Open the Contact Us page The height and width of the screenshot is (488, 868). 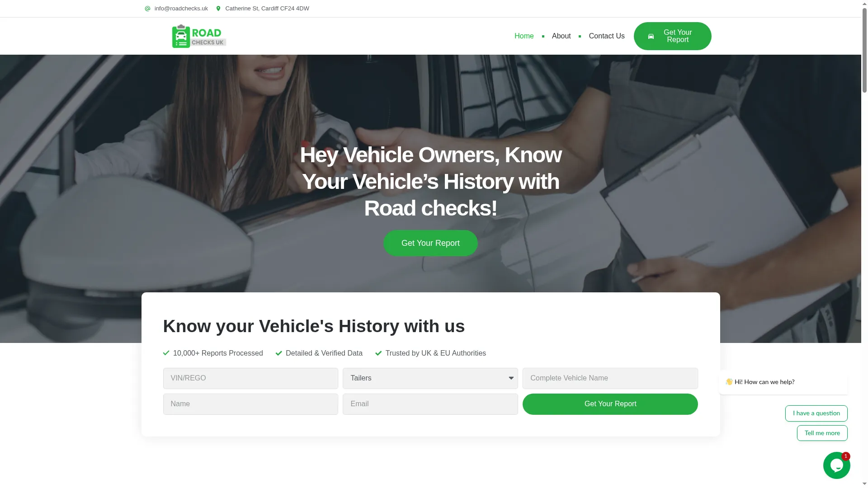coord(607,36)
